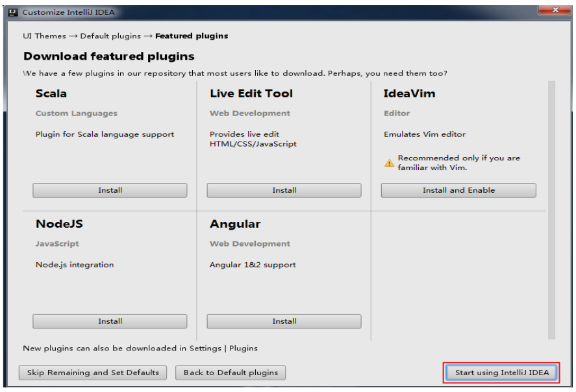
Task: Click 'Web Development' under Angular
Action: tap(250, 244)
